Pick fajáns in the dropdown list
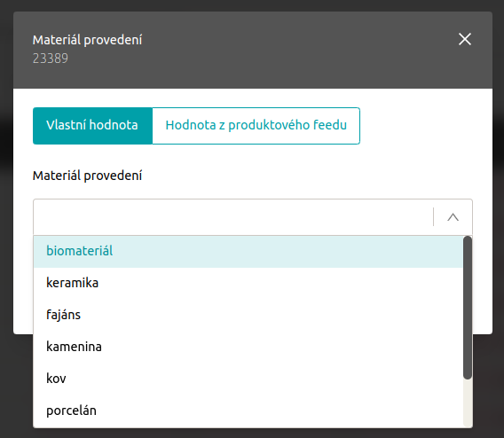 pyautogui.click(x=248, y=315)
